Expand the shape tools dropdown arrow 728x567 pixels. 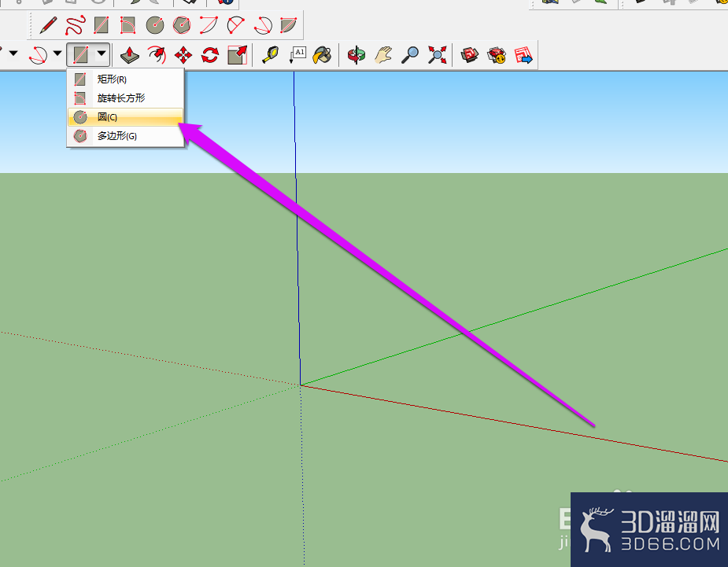point(102,53)
